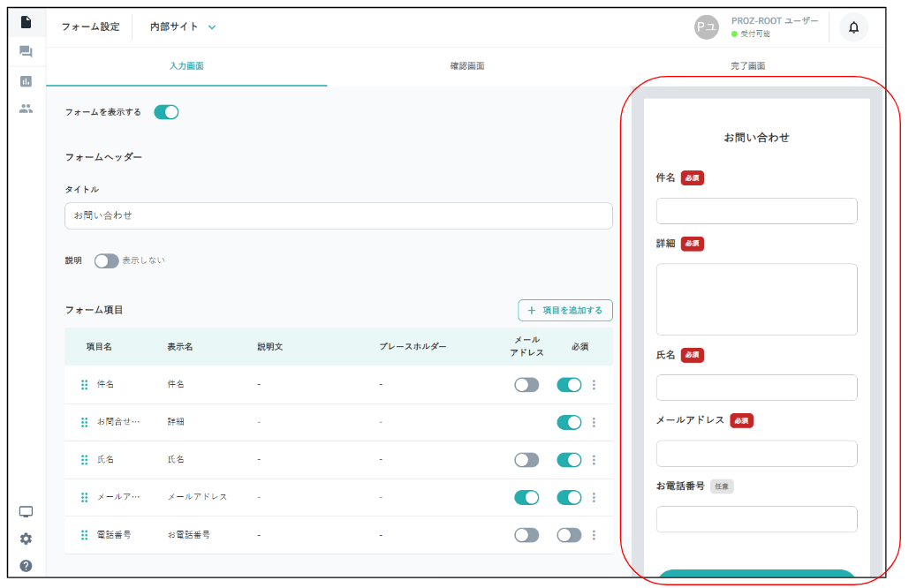Viewport: 909px width, 588px height.
Task: Click the drag handle for 件名 row
Action: click(85, 385)
